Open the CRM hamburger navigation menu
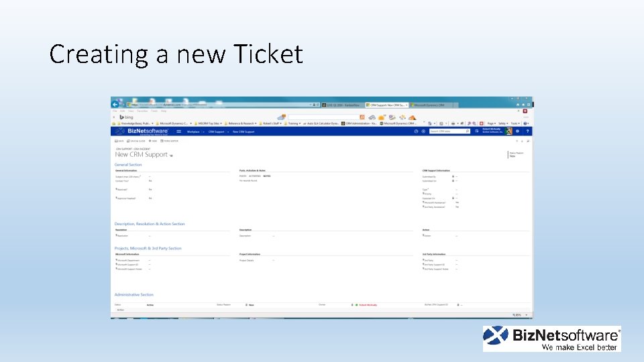644x362 pixels. (178, 131)
